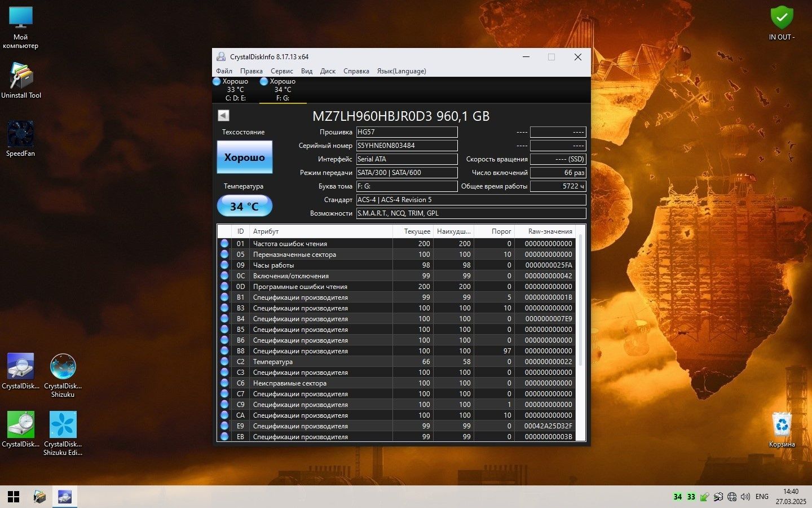This screenshot has width=812, height=508.
Task: Open the CrystalDiskInfo magnifier desktop shortcut
Action: click(21, 371)
